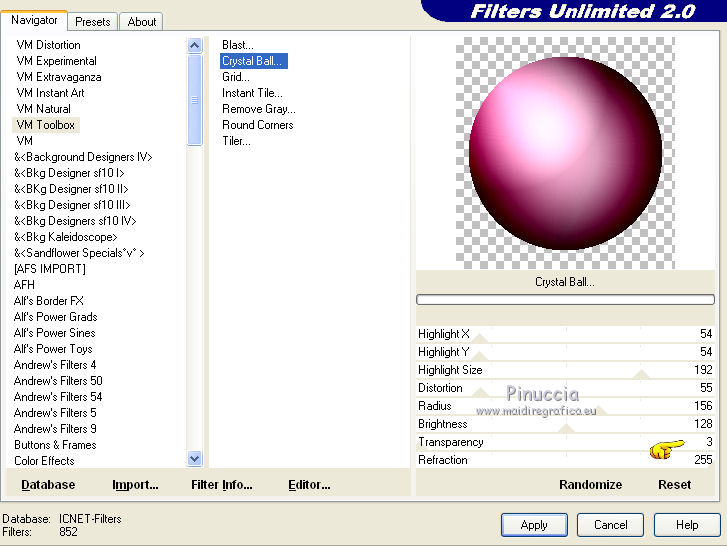Image resolution: width=727 pixels, height=546 pixels.
Task: Click the category list scrollbar thumb
Action: (195, 100)
